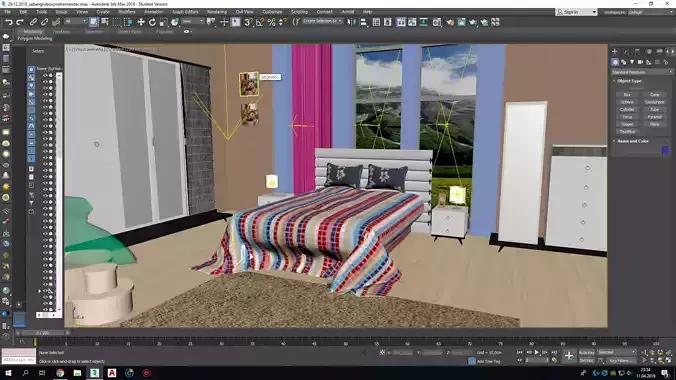Click the Align tool icon
The height and width of the screenshot is (380, 676).
[363, 22]
